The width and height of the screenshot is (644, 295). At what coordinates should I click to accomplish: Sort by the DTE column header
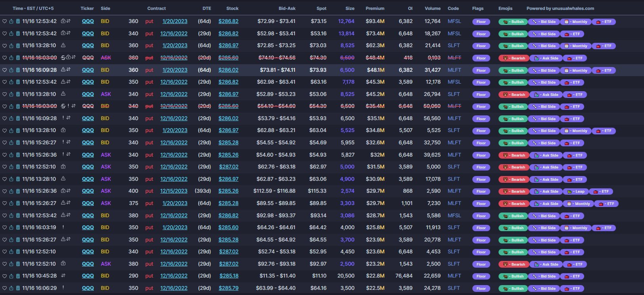pyautogui.click(x=207, y=8)
